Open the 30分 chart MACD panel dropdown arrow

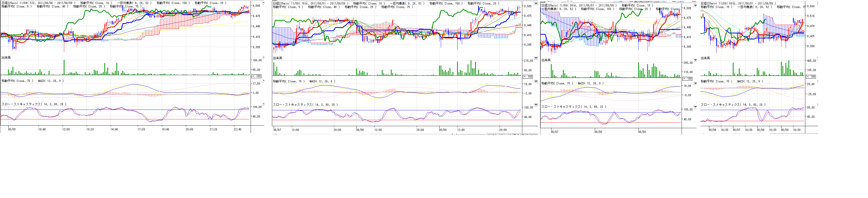695,83
